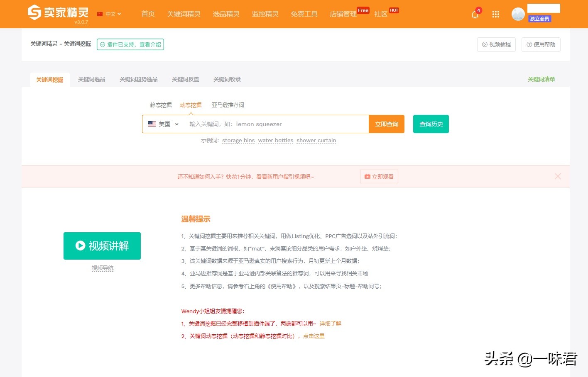This screenshot has height=377, width=588.
Task: Switch to the 关键词趋势选品 tab
Action: 139,79
